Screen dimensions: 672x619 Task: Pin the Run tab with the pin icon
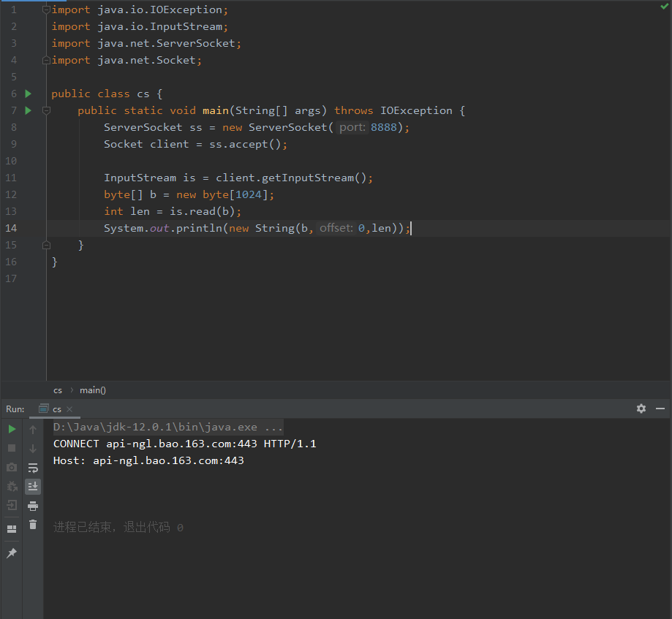coord(12,553)
